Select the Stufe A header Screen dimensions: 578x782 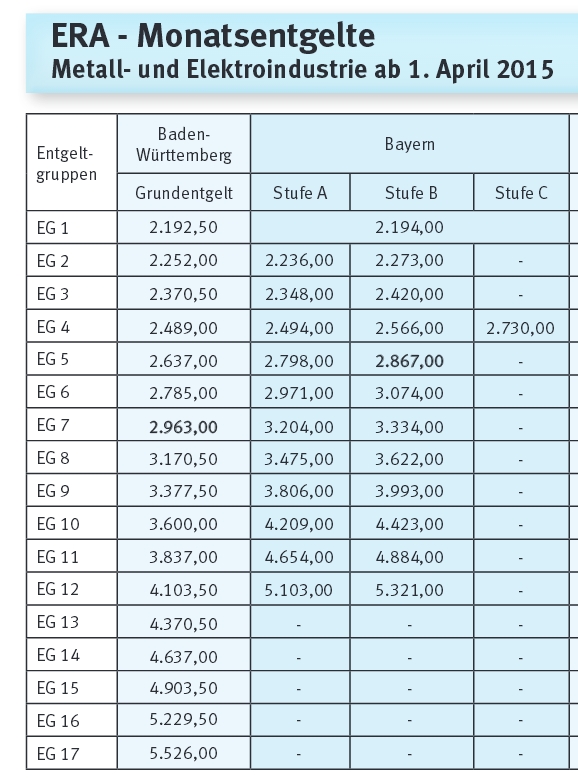(x=300, y=193)
